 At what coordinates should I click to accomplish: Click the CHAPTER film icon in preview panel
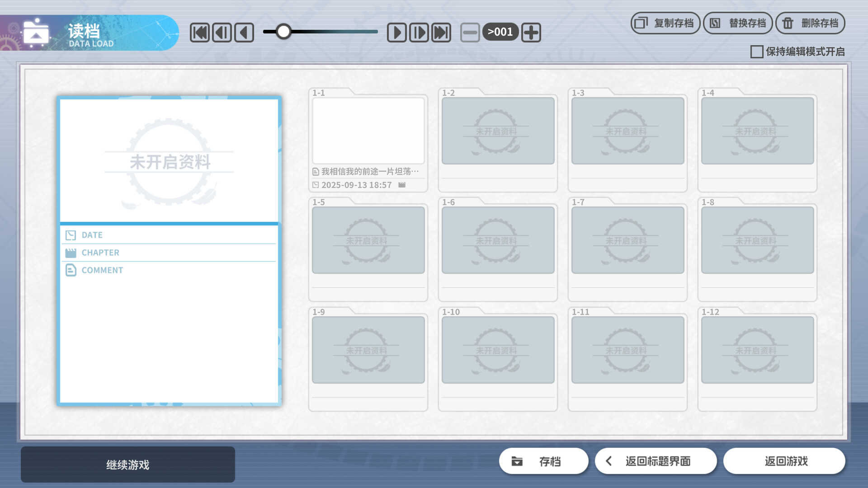pyautogui.click(x=71, y=252)
